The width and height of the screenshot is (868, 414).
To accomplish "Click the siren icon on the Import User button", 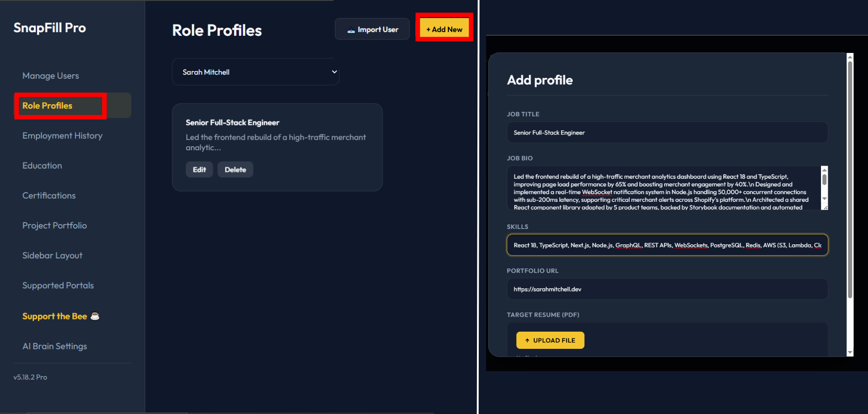I will pos(351,29).
